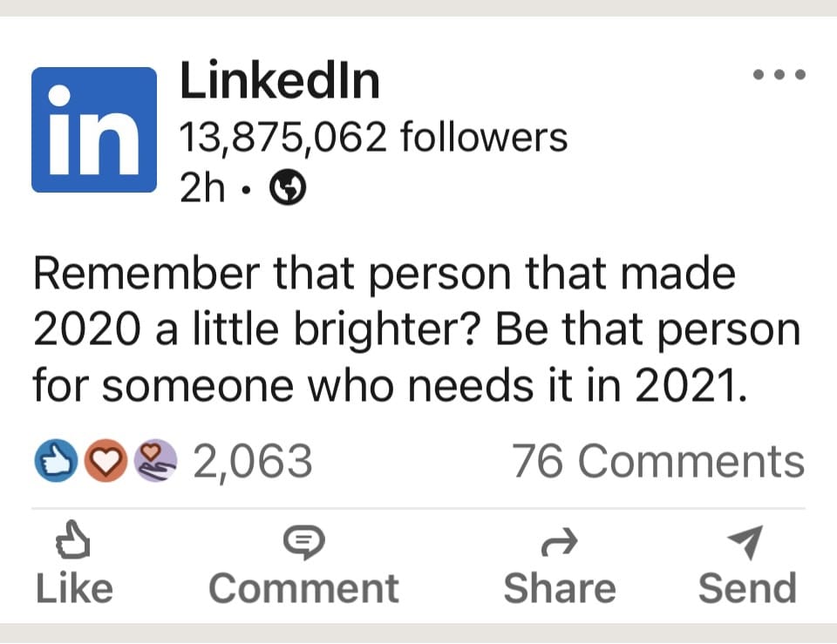The height and width of the screenshot is (644, 837).
Task: Open the 2,063 reactions list
Action: [252, 460]
